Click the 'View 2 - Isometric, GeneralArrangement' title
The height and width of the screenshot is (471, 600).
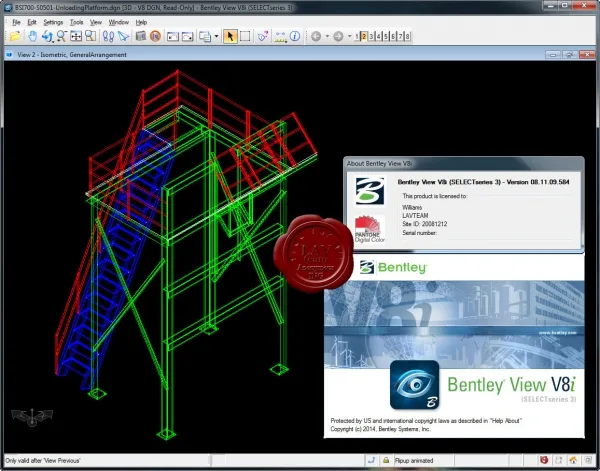pyautogui.click(x=72, y=55)
